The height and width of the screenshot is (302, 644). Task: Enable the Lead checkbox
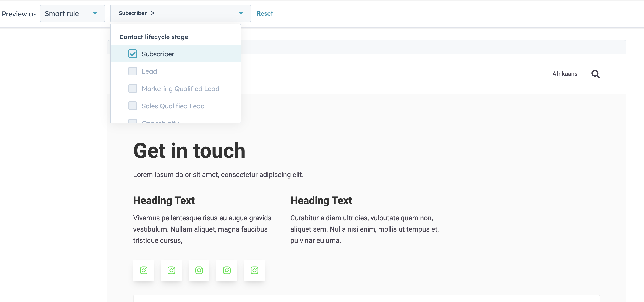[x=133, y=71]
